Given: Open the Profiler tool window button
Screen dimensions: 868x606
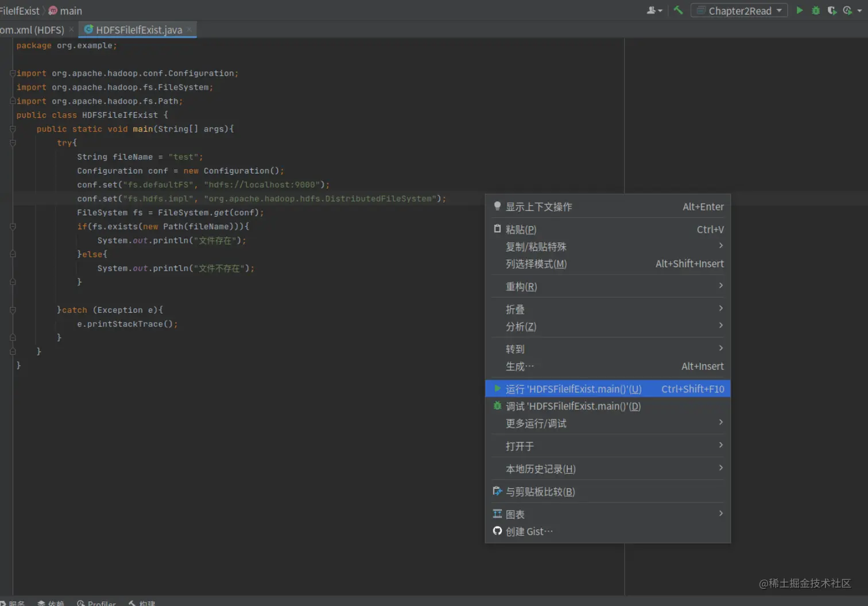Looking at the screenshot, I should click(x=96, y=603).
